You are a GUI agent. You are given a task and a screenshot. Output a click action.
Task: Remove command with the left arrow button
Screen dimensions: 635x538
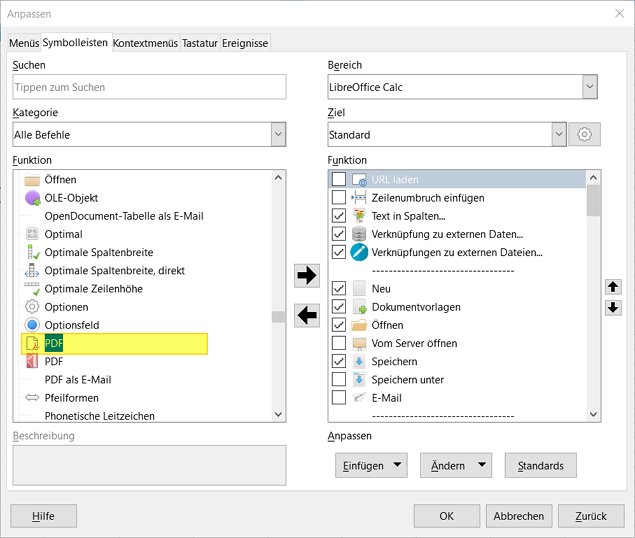pyautogui.click(x=307, y=315)
